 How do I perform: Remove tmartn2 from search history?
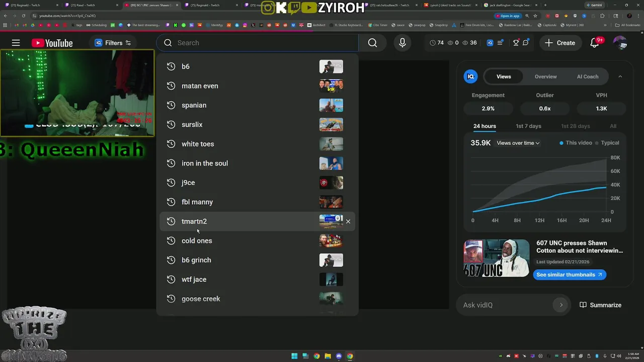point(348,221)
